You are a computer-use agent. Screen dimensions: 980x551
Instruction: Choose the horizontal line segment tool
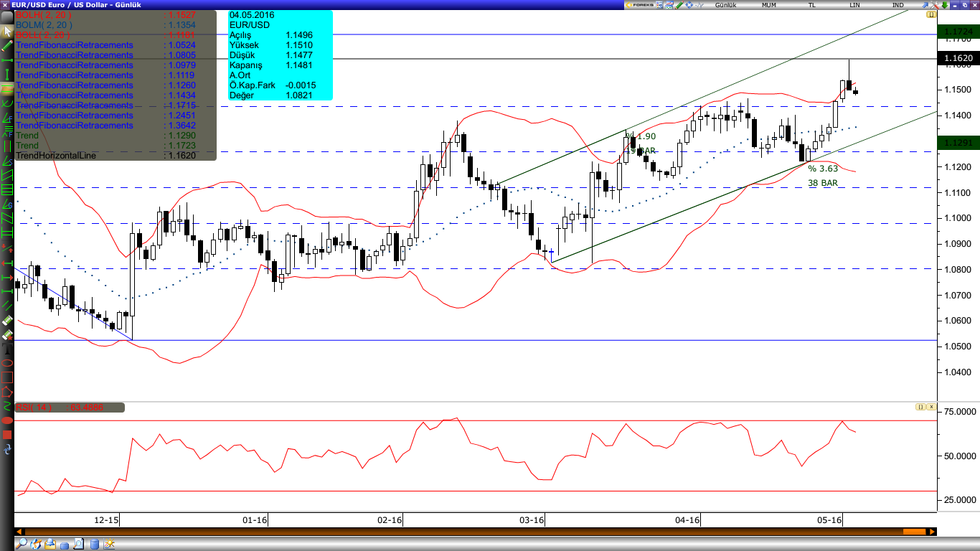[7, 60]
